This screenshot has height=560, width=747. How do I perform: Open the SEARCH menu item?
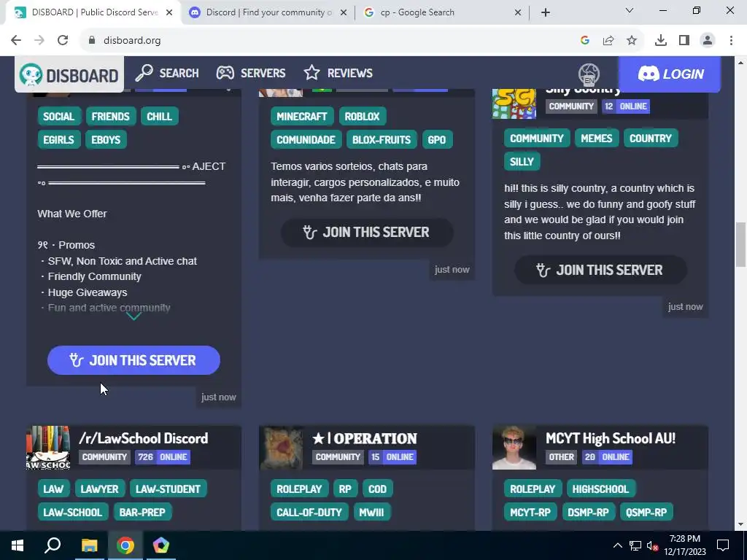tap(167, 73)
